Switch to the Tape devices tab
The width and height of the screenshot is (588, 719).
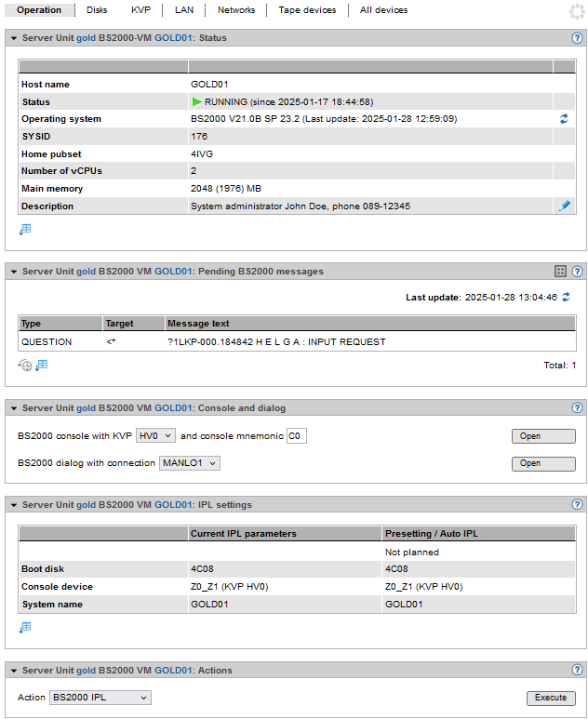coord(307,10)
